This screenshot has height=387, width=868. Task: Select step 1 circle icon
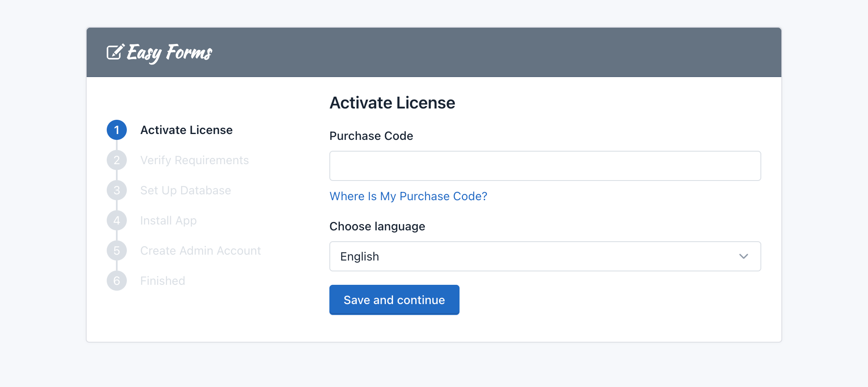click(x=117, y=130)
